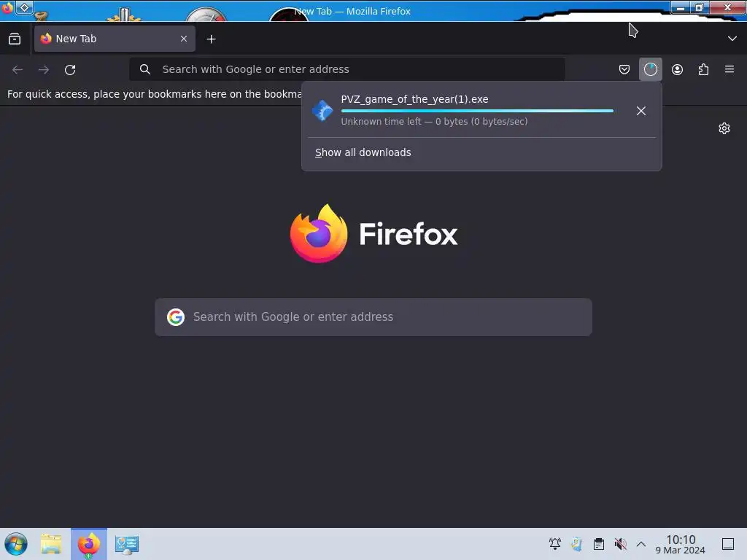Switch to the New Tab tab
The height and width of the screenshot is (560, 747).
coord(115,39)
